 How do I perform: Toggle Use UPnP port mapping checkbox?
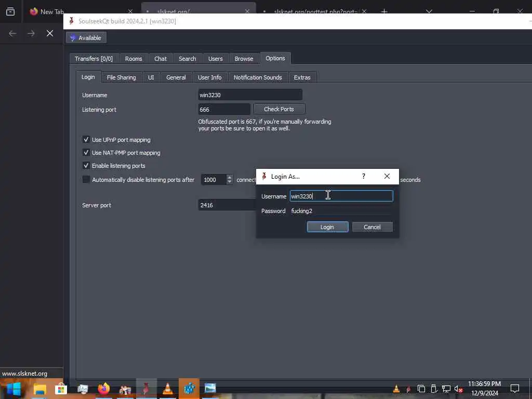tap(86, 139)
